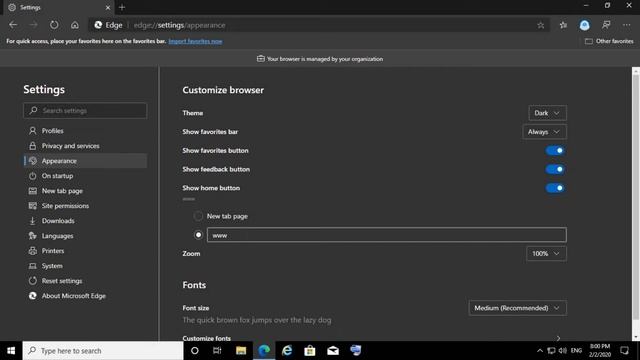Select the New tab page radio option
640x360 pixels.
pyautogui.click(x=198, y=216)
